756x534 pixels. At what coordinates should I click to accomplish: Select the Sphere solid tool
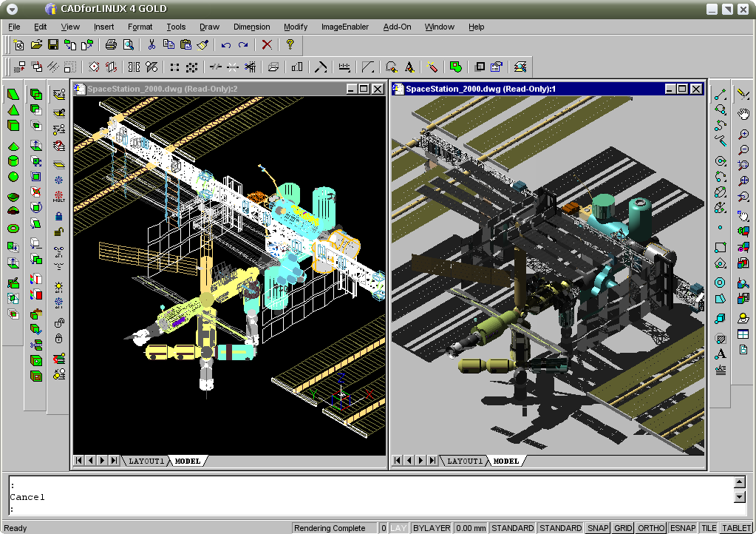click(x=13, y=177)
